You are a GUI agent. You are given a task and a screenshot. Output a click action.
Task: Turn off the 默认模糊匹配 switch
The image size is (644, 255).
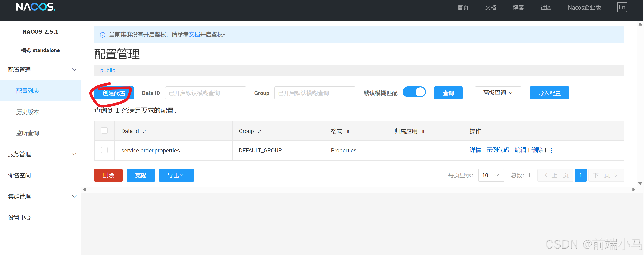click(414, 92)
